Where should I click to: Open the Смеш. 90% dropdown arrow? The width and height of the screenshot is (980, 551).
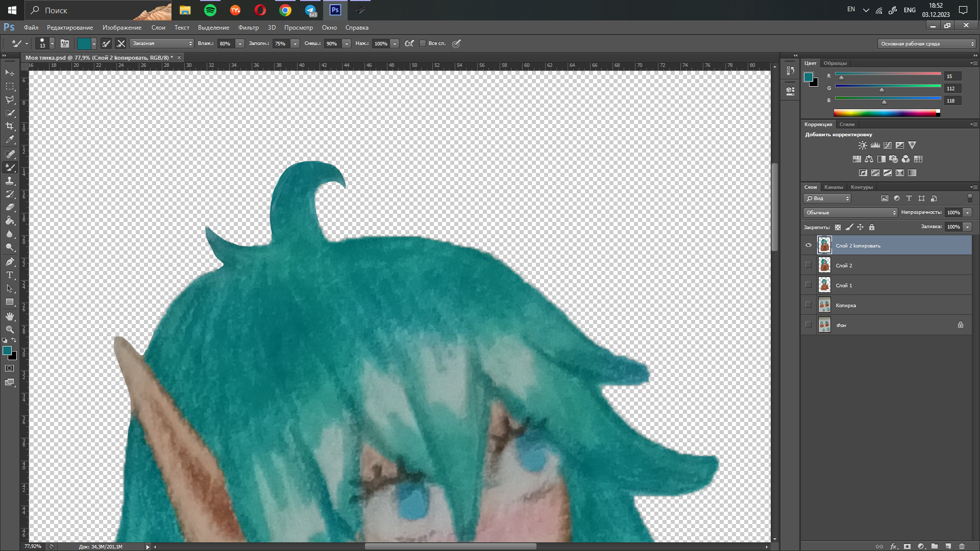tap(347, 44)
